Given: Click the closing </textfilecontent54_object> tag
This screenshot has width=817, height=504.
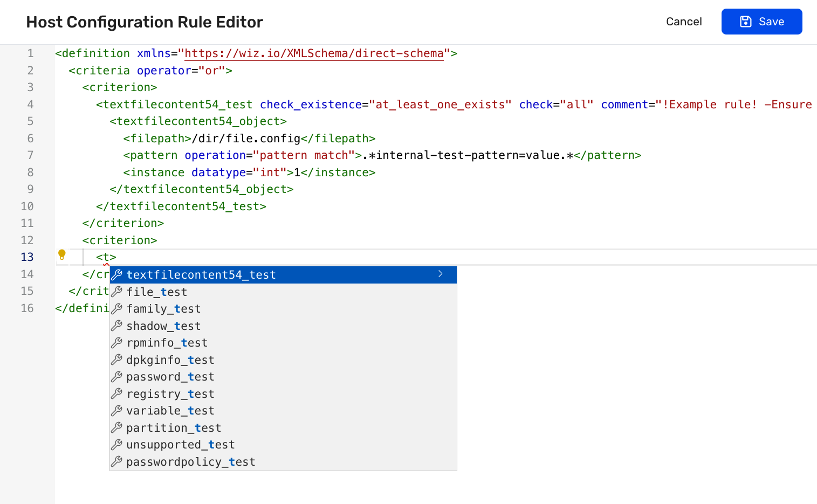Looking at the screenshot, I should pyautogui.click(x=202, y=189).
